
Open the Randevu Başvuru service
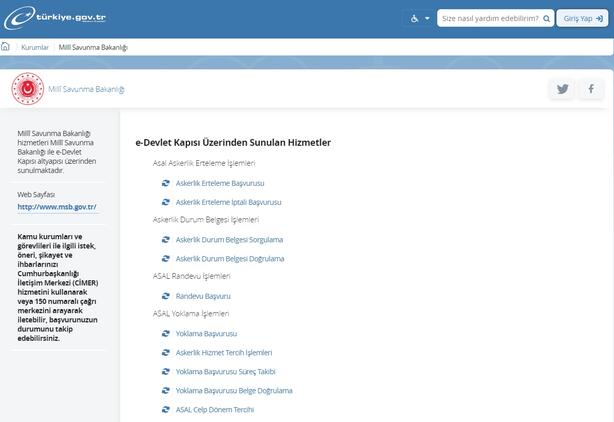[x=203, y=296]
